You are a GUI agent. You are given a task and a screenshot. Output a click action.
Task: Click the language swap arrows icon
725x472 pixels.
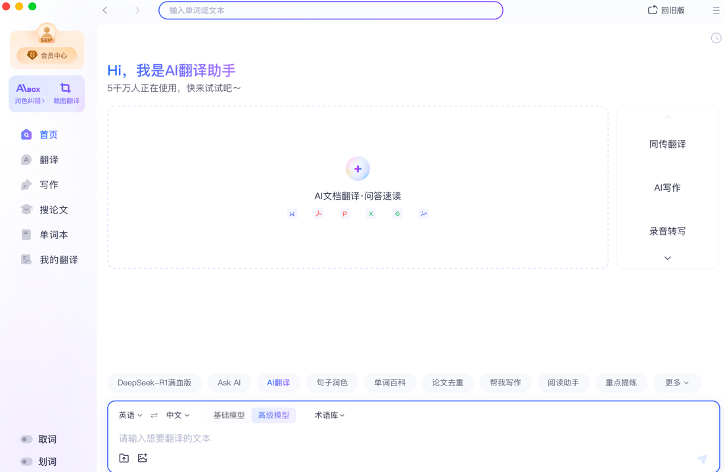(x=154, y=415)
